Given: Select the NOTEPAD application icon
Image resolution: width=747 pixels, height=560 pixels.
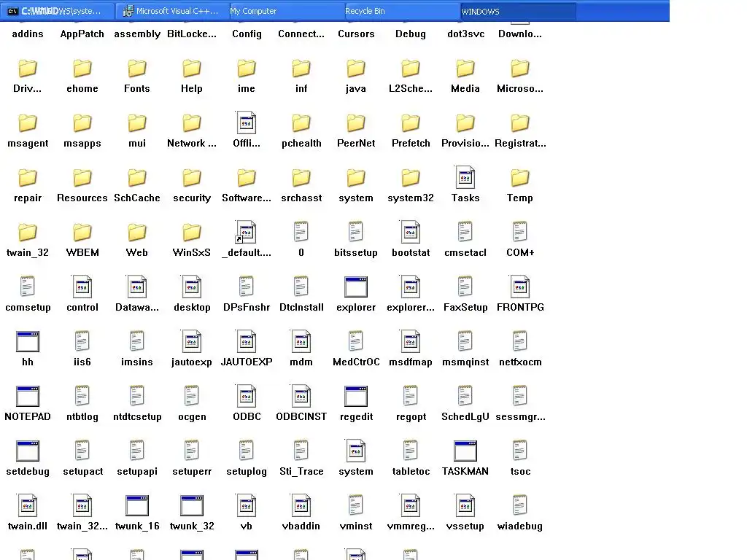Looking at the screenshot, I should [28, 397].
